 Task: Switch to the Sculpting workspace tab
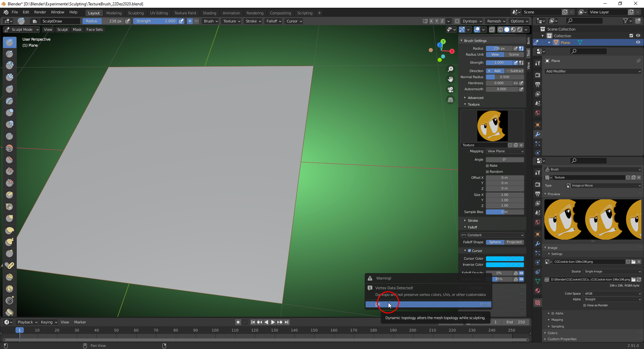click(x=136, y=13)
